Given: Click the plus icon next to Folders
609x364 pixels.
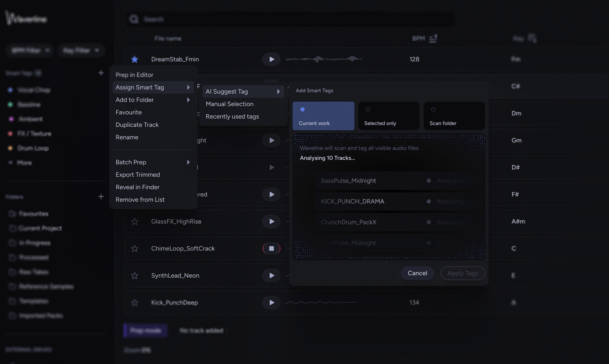Looking at the screenshot, I should [101, 196].
